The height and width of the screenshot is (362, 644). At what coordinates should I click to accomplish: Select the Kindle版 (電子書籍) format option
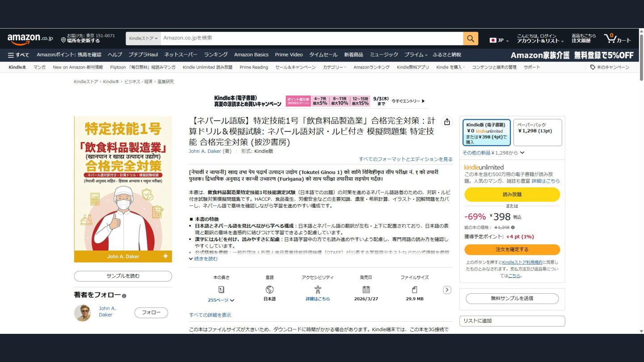tap(486, 132)
